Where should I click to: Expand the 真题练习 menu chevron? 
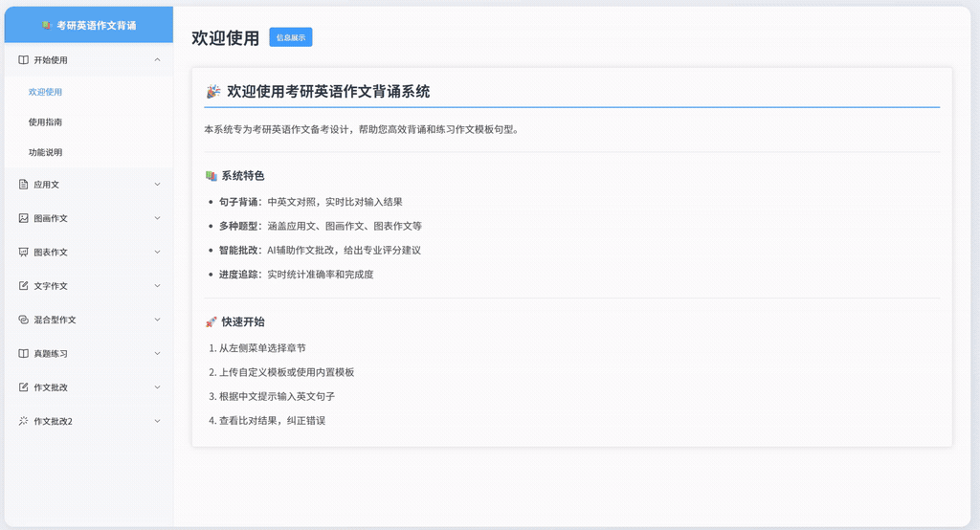click(x=157, y=353)
